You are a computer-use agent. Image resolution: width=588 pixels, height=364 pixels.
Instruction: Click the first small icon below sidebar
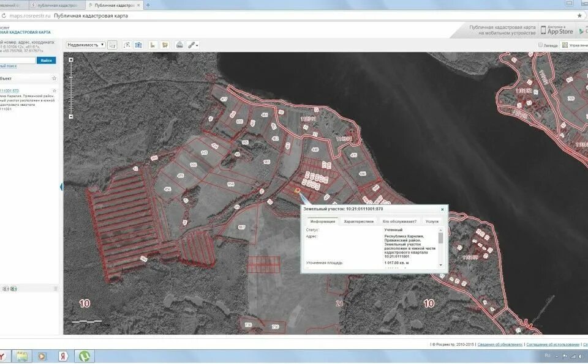pyautogui.click(x=6, y=289)
